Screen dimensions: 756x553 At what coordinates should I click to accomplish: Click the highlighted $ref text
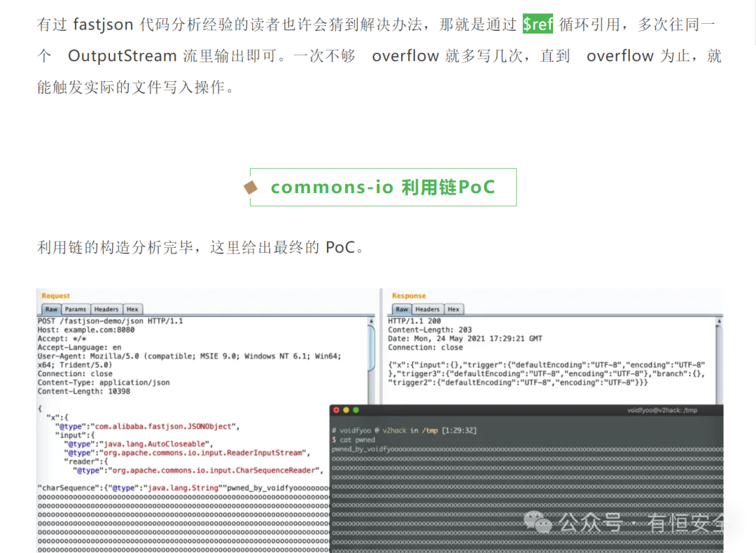pos(538,24)
